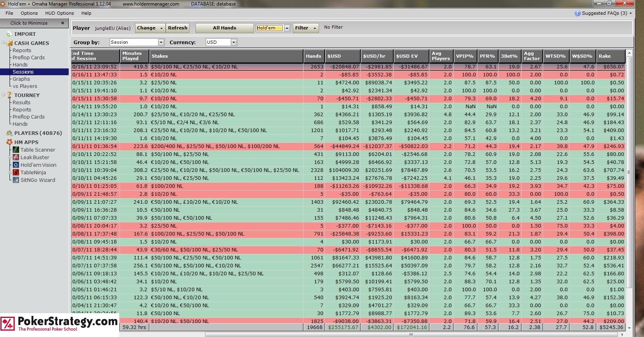Open the Filter dropdown arrow
Viewport: 644px width, 337px height.
tap(315, 28)
